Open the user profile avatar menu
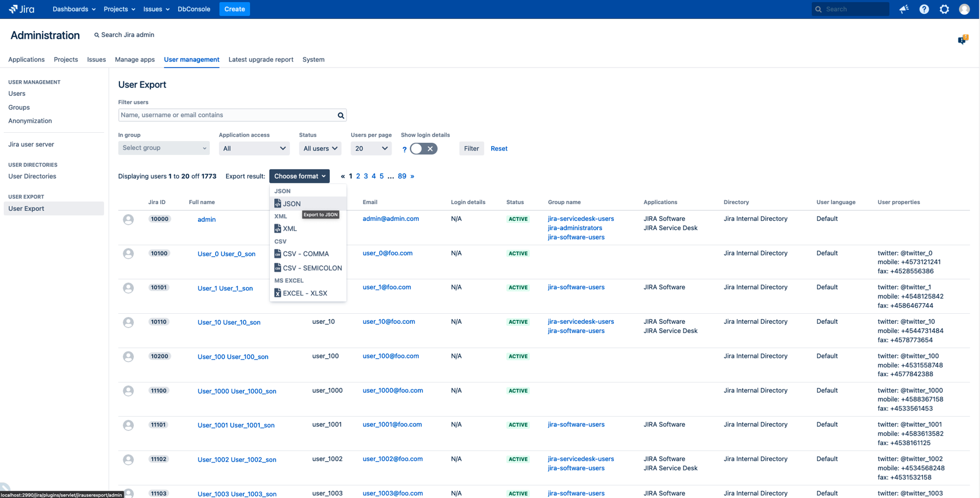The image size is (980, 498). (965, 9)
